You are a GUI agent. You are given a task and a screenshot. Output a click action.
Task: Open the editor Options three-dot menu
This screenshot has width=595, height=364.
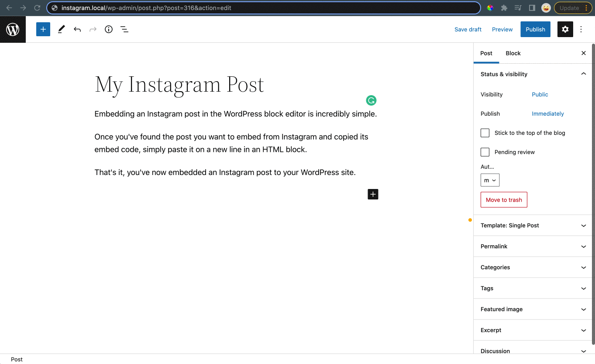581,29
